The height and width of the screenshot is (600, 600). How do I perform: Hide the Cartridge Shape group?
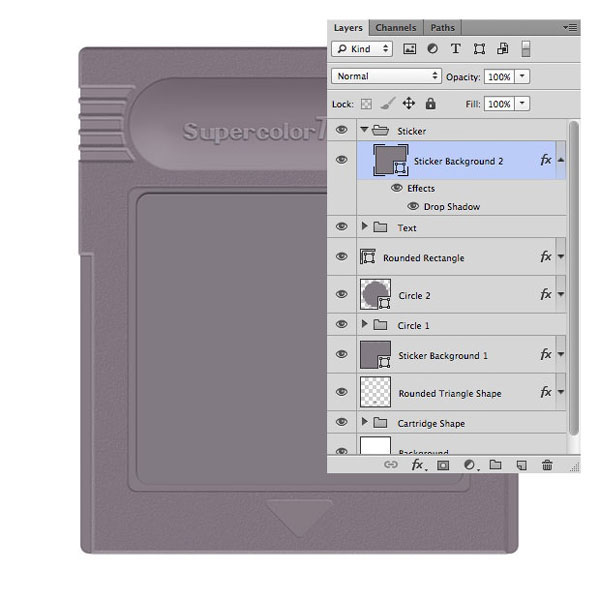pos(342,422)
